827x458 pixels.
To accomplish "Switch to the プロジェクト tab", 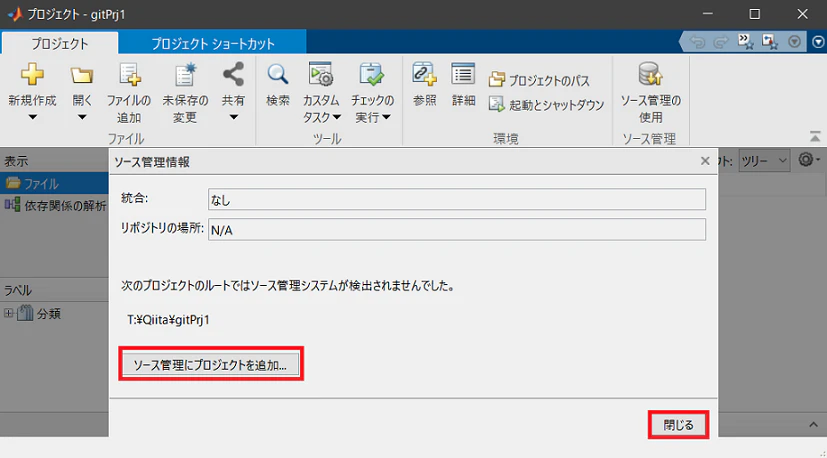I will tap(60, 43).
